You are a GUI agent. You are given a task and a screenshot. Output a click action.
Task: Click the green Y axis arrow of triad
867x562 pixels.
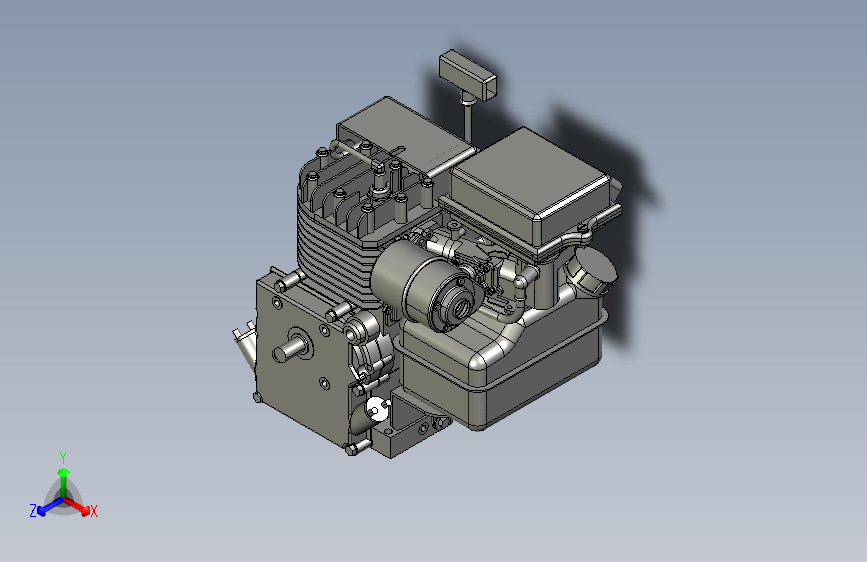(x=64, y=481)
